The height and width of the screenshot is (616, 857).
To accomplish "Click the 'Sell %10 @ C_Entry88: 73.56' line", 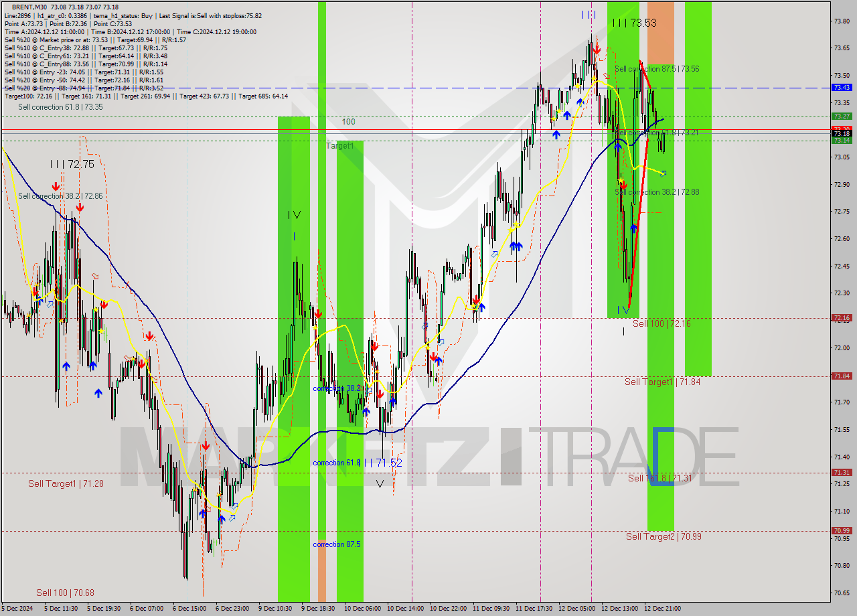I will click(86, 64).
